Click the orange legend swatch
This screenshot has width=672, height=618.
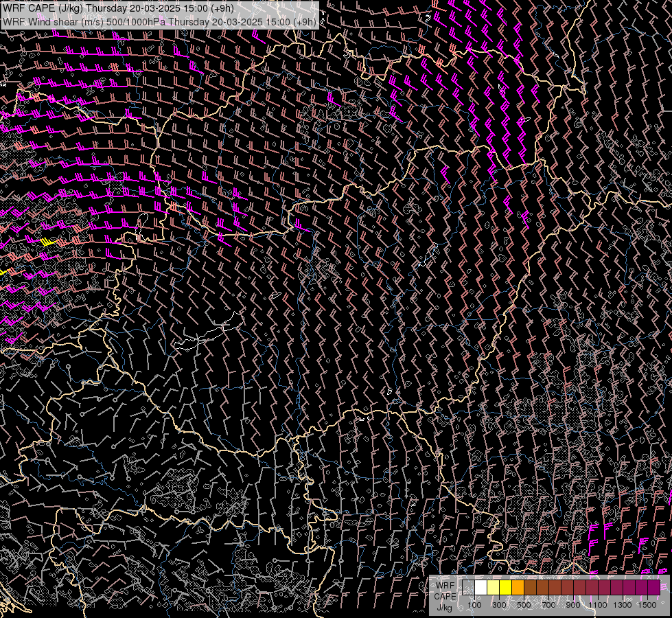pyautogui.click(x=518, y=588)
